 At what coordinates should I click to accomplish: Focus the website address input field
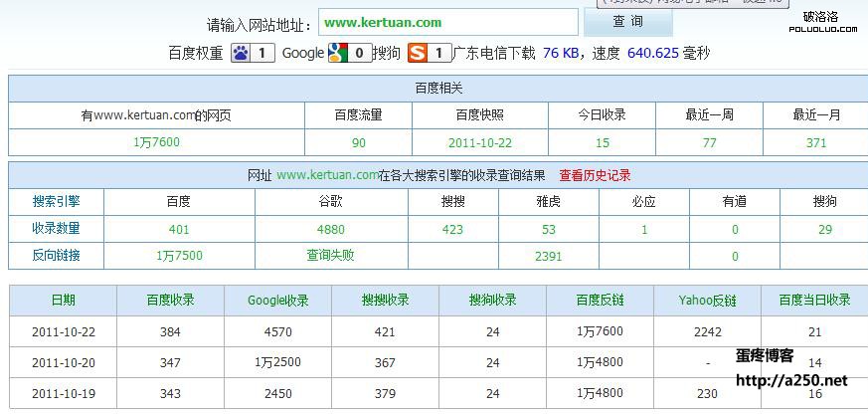coord(448,22)
